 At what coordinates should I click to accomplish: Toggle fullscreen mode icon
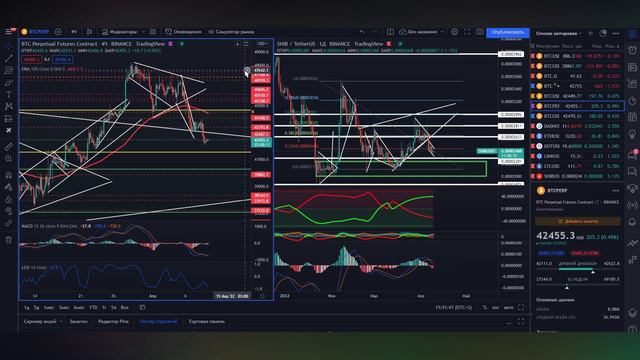click(467, 31)
